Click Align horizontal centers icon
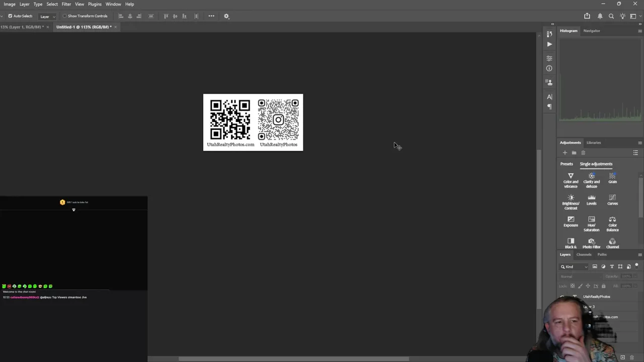This screenshot has width=644, height=362. tap(130, 16)
